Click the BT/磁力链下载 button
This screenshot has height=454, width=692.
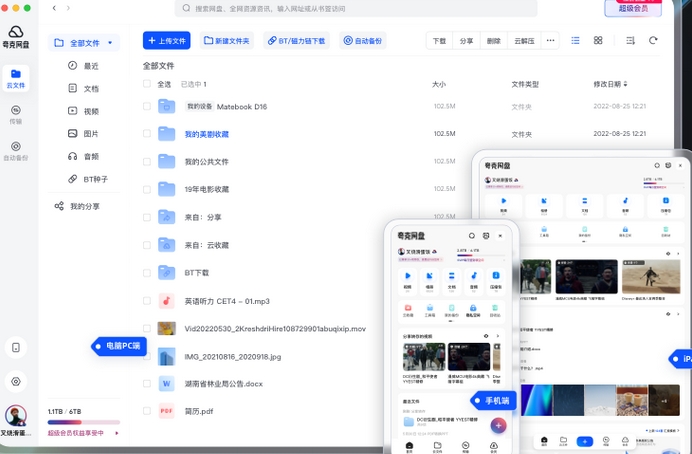point(297,41)
